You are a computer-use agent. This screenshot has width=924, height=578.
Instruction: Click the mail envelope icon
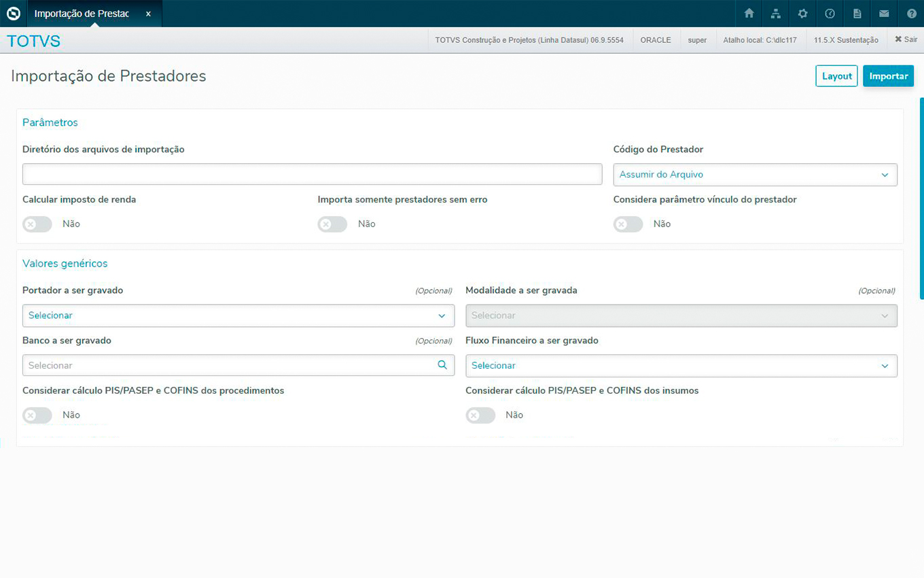coord(884,14)
